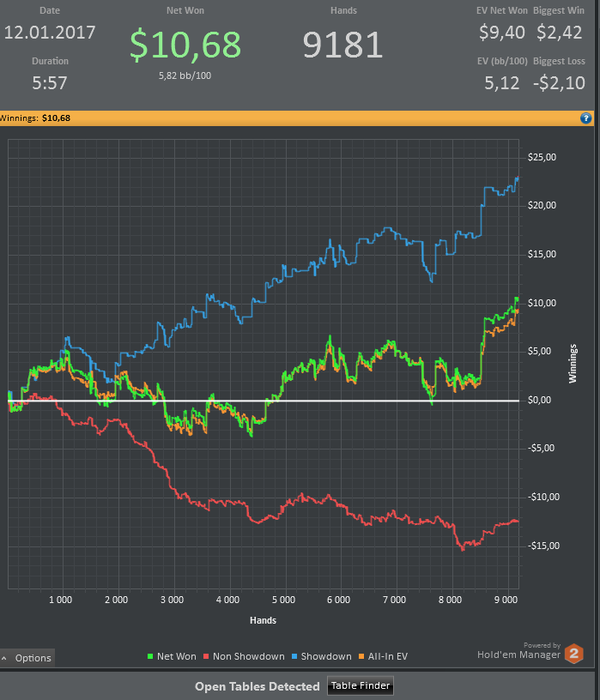Click the Biggest Win value $2,42
The image size is (600, 700).
pyautogui.click(x=559, y=32)
